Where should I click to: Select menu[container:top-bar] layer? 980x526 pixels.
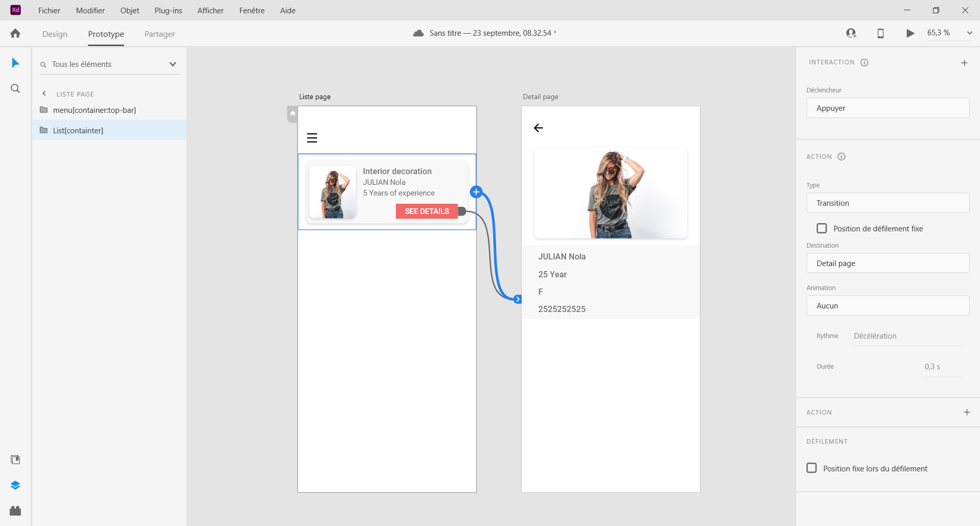[x=109, y=110]
